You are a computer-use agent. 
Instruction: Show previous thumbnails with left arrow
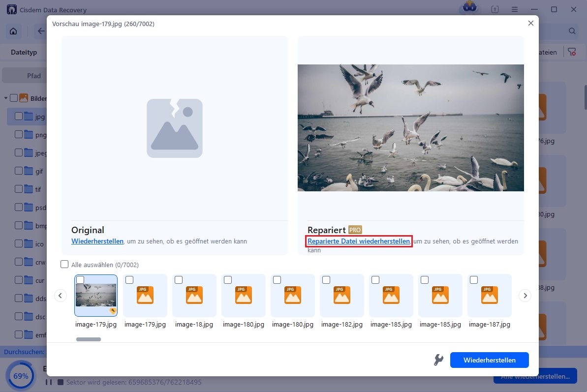(61, 296)
